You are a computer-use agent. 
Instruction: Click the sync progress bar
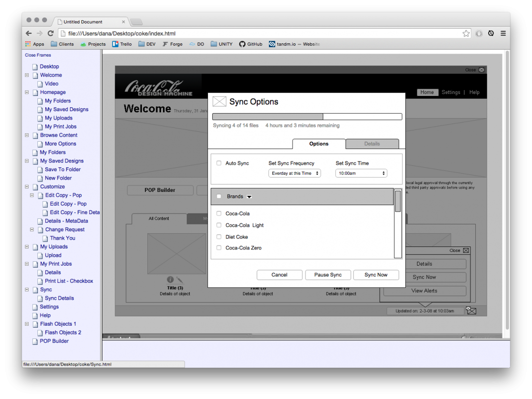[307, 117]
